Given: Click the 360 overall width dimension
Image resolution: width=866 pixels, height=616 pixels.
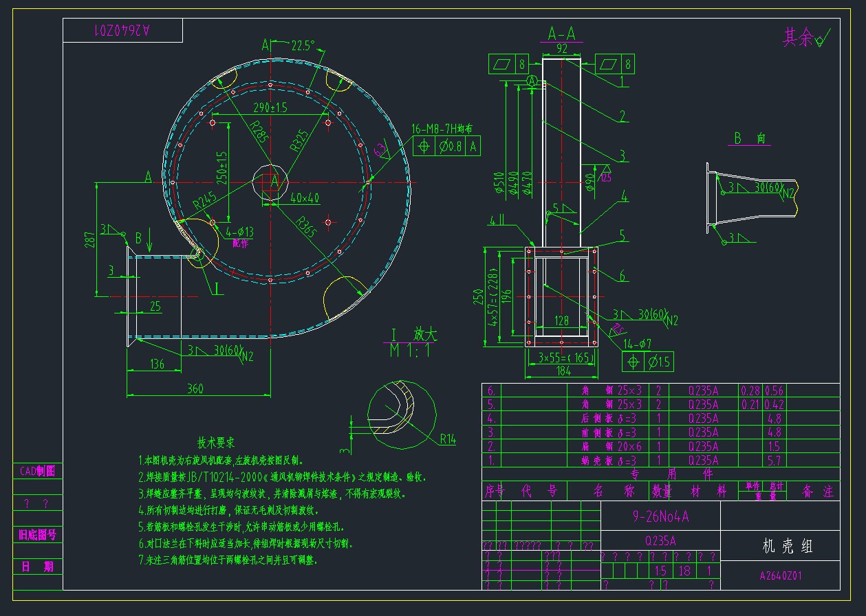Looking at the screenshot, I should click(x=195, y=389).
